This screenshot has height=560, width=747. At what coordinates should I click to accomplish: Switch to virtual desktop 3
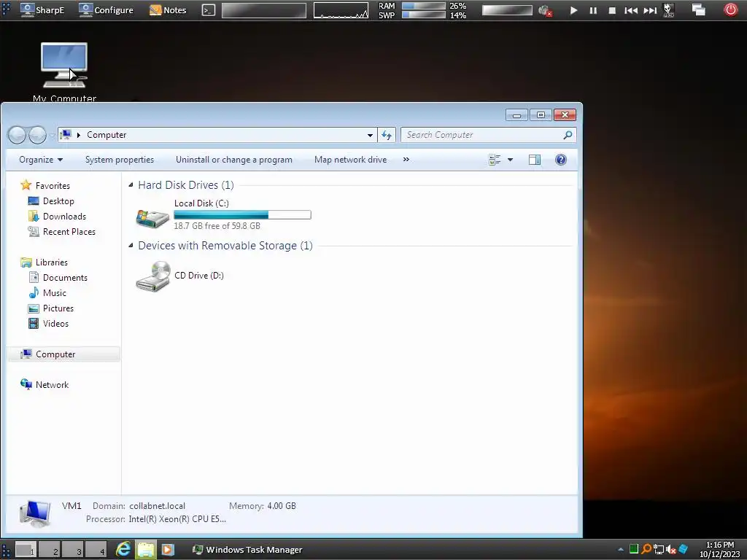(x=72, y=550)
